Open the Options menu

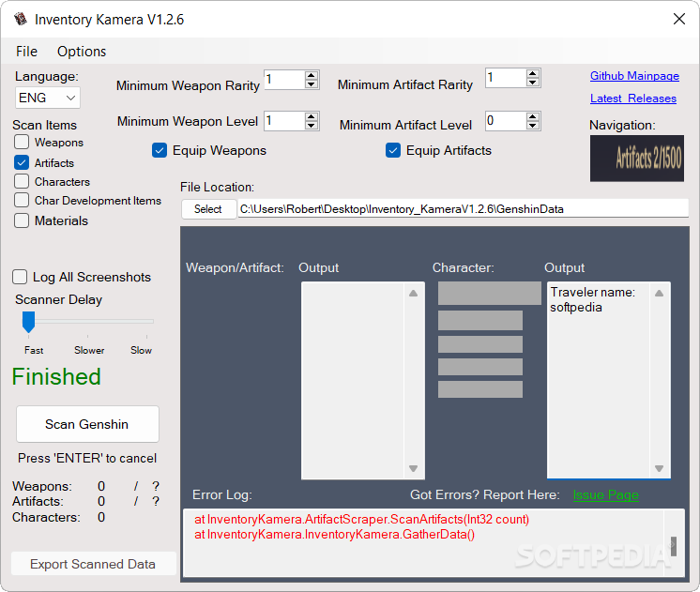pyautogui.click(x=82, y=52)
